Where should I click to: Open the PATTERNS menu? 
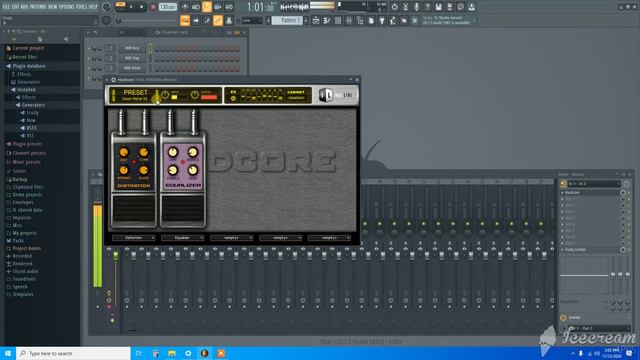coord(38,7)
